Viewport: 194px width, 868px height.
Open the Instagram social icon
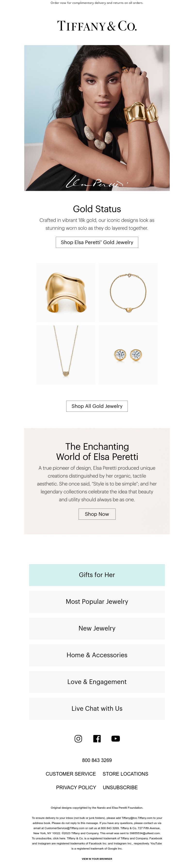tap(78, 739)
